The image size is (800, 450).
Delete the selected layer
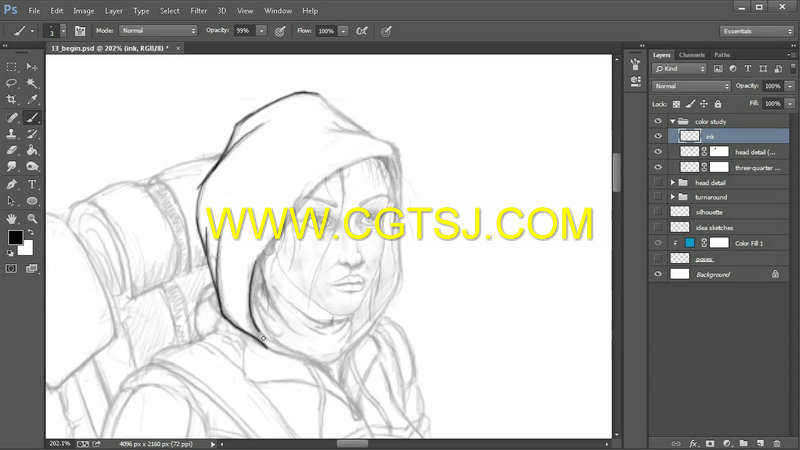(777, 444)
